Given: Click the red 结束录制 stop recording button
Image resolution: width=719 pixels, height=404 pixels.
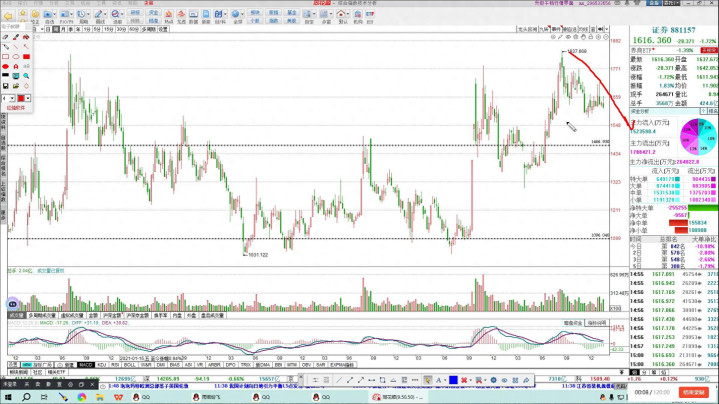Looking at the screenshot, I should tap(694, 393).
